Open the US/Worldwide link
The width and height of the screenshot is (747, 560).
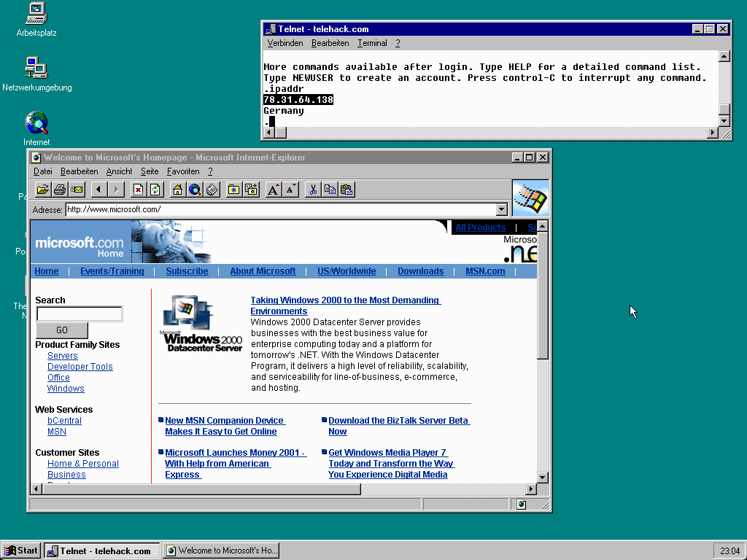coord(347,271)
